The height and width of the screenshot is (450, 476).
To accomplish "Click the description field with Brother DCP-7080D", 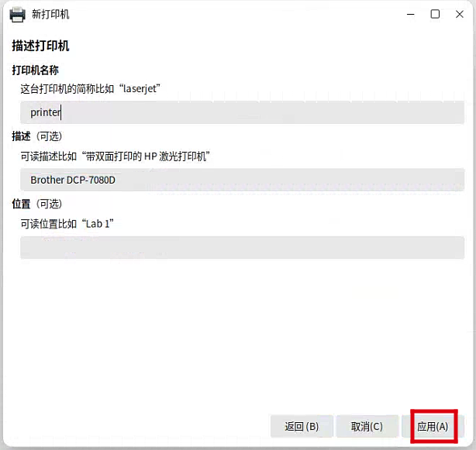I will pos(242,180).
